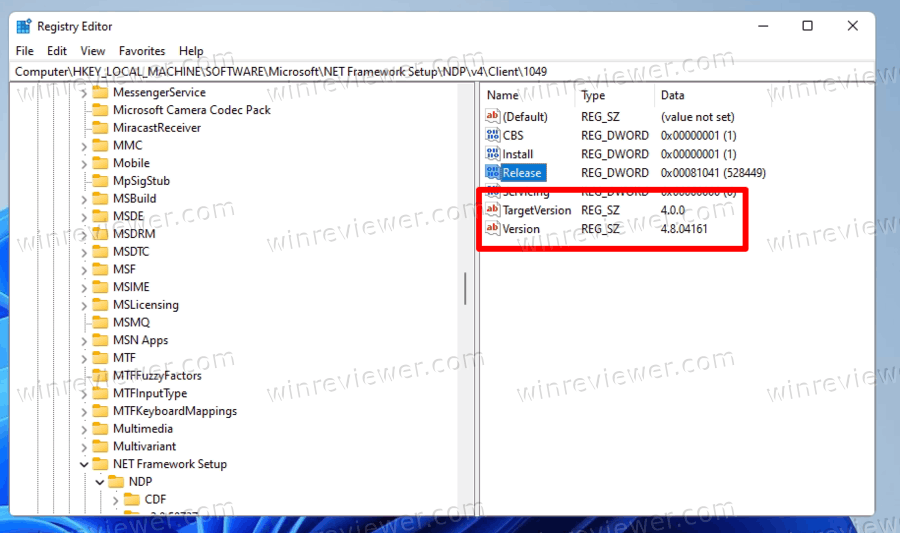900x533 pixels.
Task: Select the MTF folder icon
Action: pos(100,357)
